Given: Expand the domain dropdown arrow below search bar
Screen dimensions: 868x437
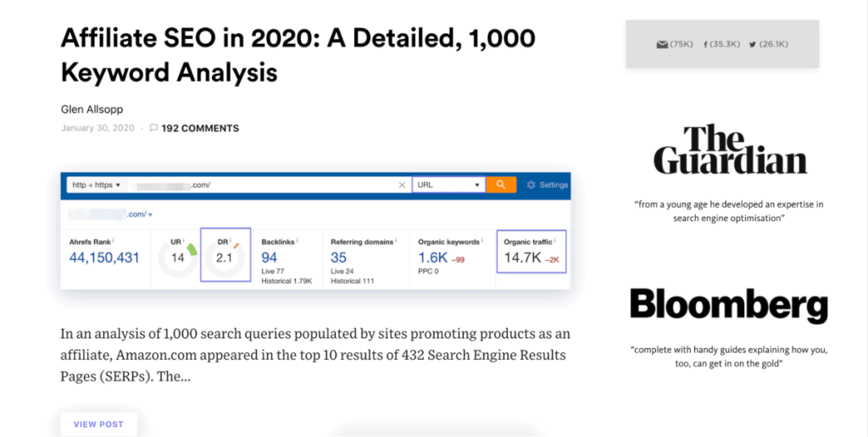Looking at the screenshot, I should [150, 215].
